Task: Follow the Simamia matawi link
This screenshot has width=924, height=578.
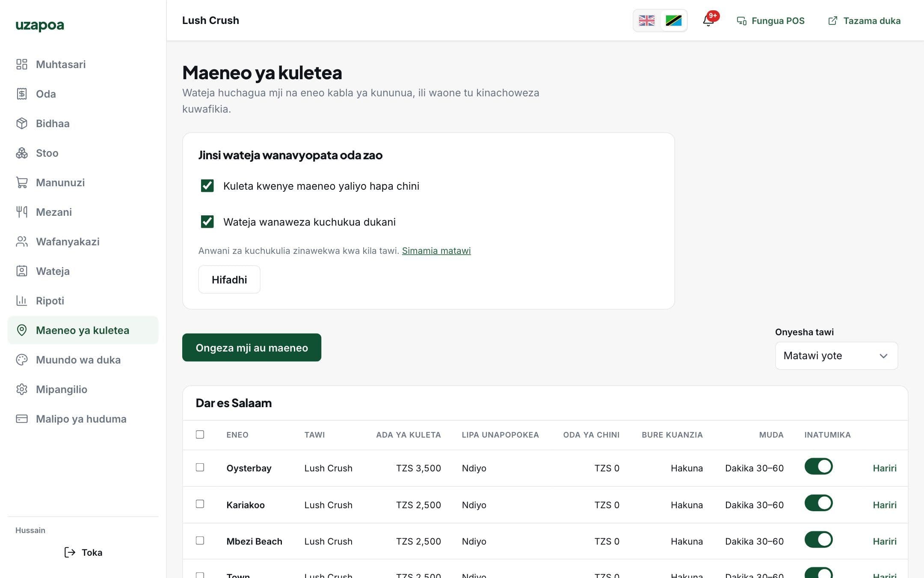Action: [436, 251]
